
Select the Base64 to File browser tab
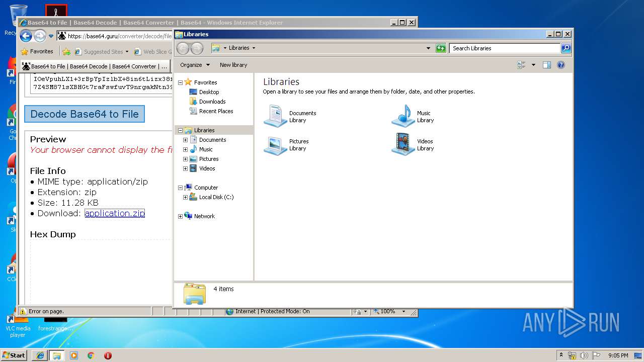coord(95,66)
